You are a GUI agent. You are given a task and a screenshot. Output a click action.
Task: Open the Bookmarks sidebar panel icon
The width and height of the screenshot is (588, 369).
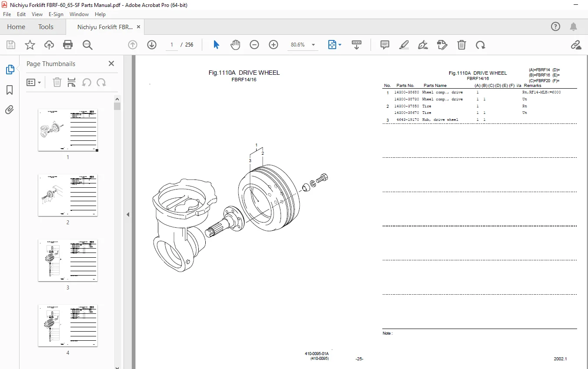pyautogui.click(x=10, y=90)
